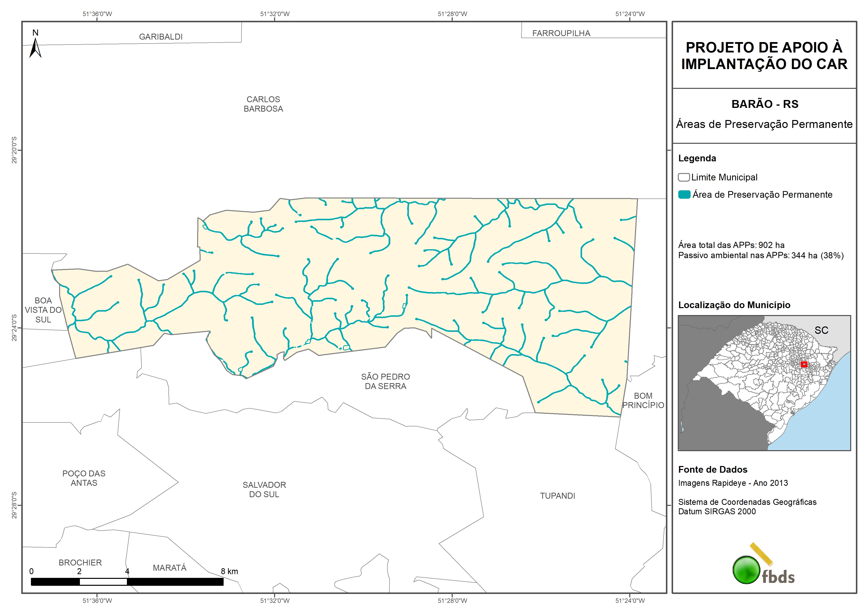The width and height of the screenshot is (868, 614).
Task: Click the SALVADOR DO SUL label
Action: (264, 490)
